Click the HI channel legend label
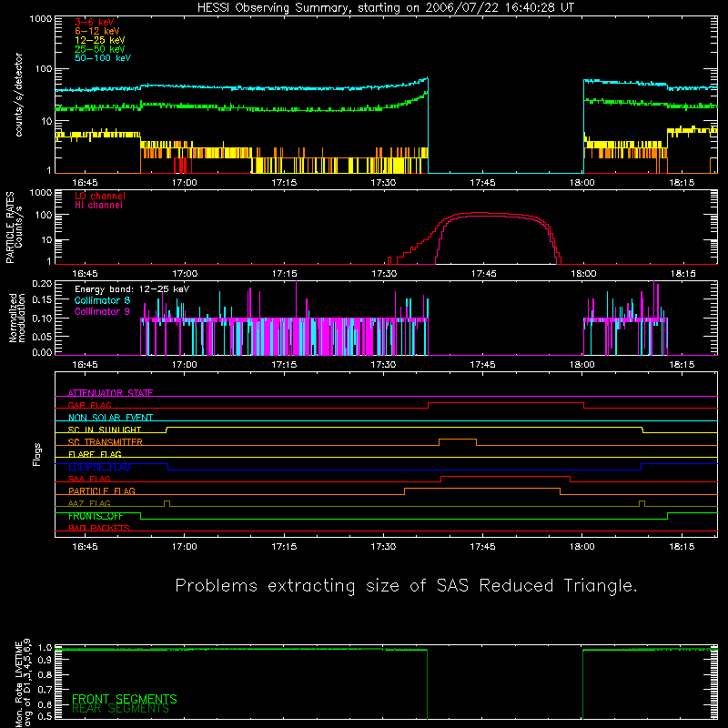This screenshot has height=728, width=728. [x=98, y=205]
